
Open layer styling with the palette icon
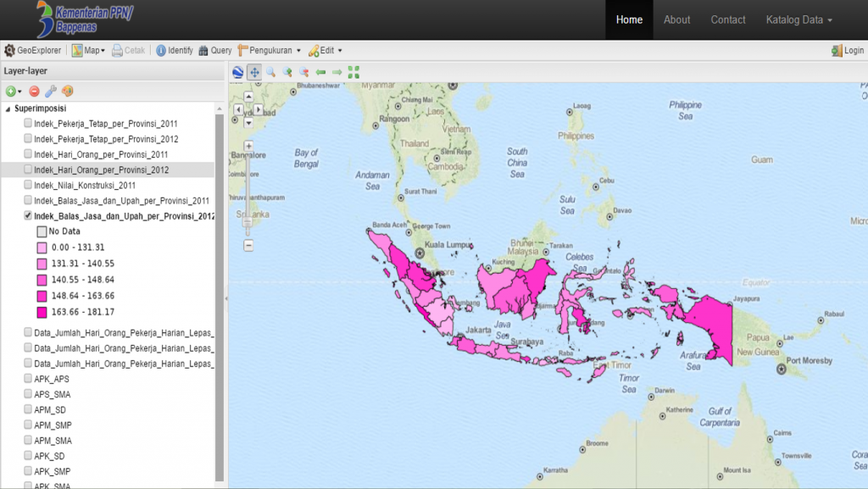(67, 90)
